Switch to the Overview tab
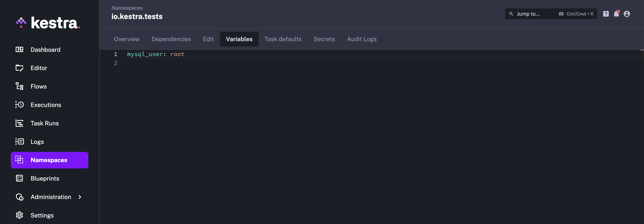The image size is (644, 224). point(126,39)
